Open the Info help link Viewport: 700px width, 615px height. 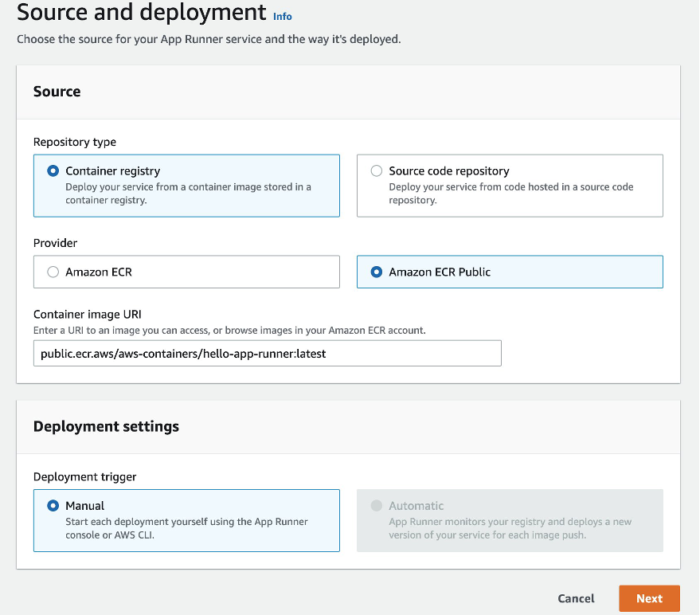click(x=282, y=16)
